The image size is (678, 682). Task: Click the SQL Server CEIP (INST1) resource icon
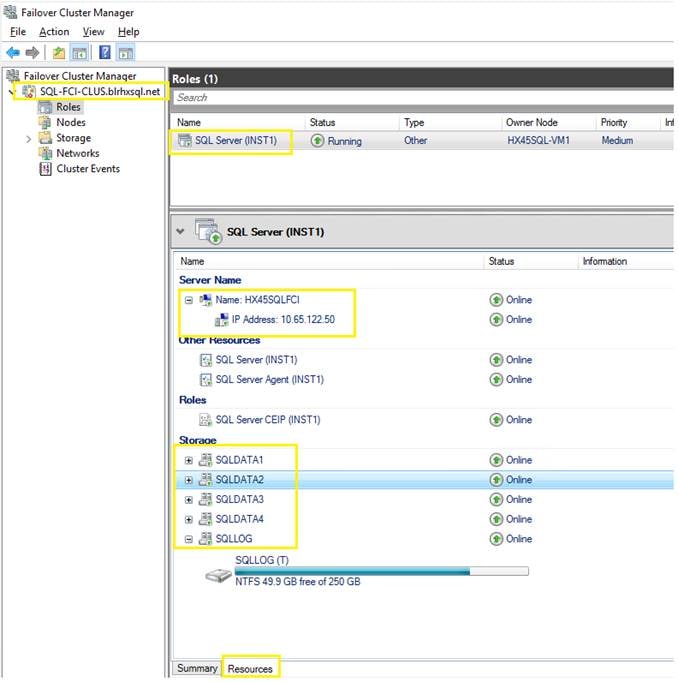tap(205, 420)
